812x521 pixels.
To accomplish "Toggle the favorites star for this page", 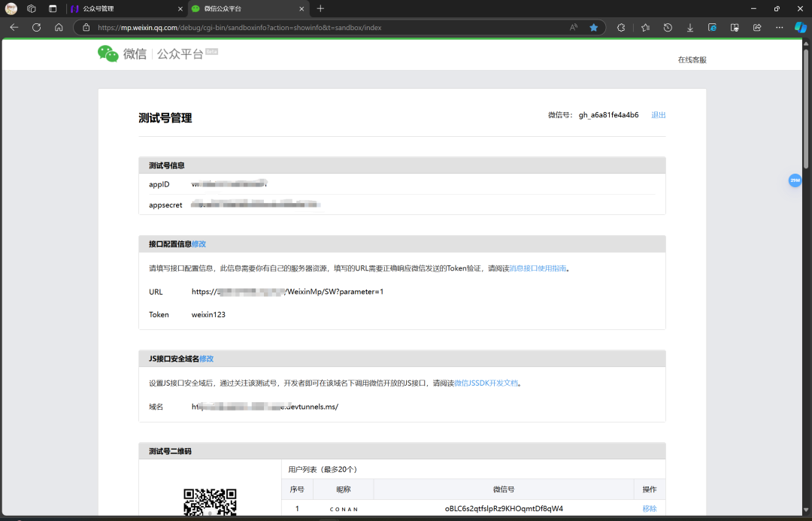I will [593, 28].
